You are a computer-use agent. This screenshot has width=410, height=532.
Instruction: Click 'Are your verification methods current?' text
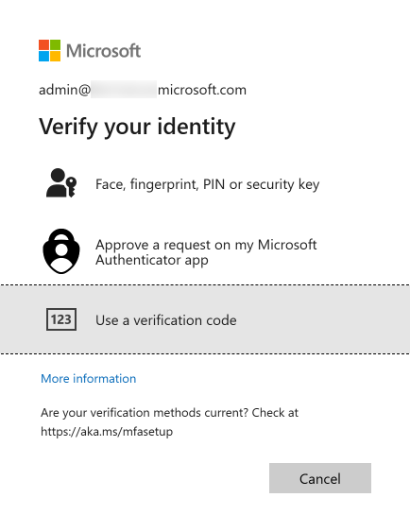[x=145, y=413]
